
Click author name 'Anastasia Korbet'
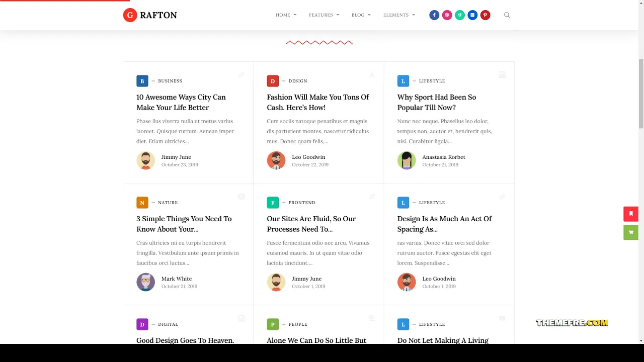(444, 157)
